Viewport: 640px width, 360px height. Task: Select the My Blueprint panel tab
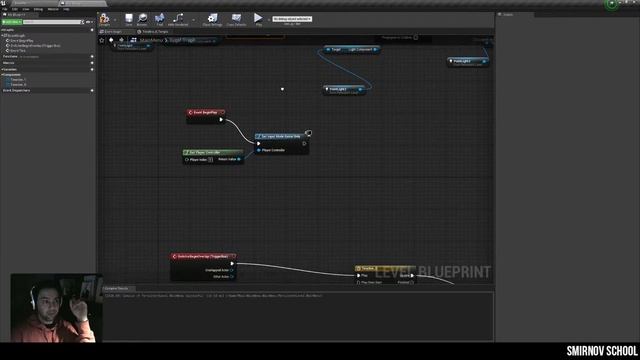pyautogui.click(x=16, y=15)
